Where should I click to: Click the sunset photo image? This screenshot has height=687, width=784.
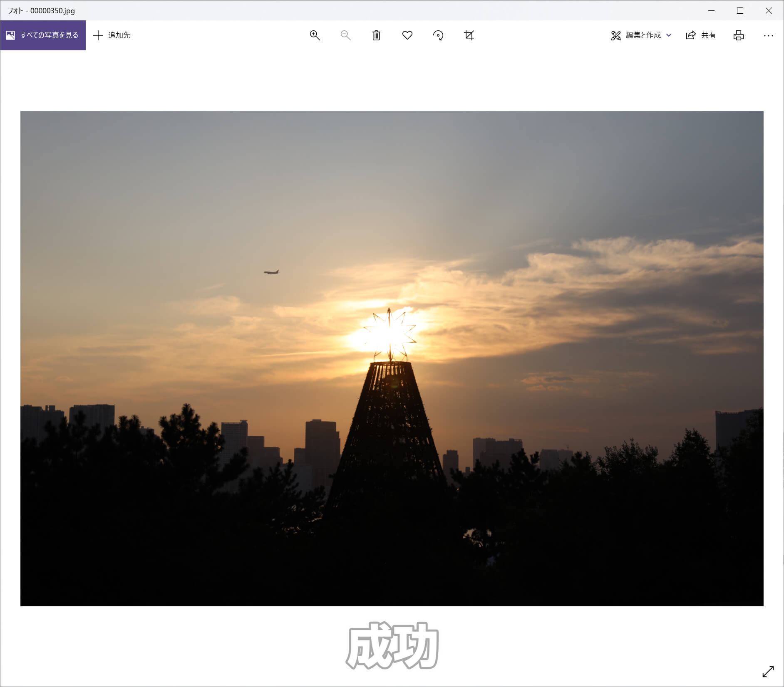click(x=392, y=358)
